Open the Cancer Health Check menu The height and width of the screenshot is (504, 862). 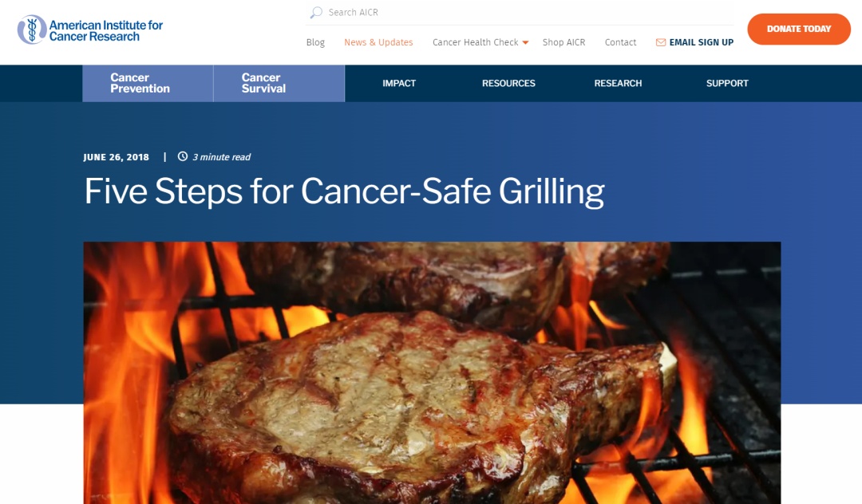[476, 42]
